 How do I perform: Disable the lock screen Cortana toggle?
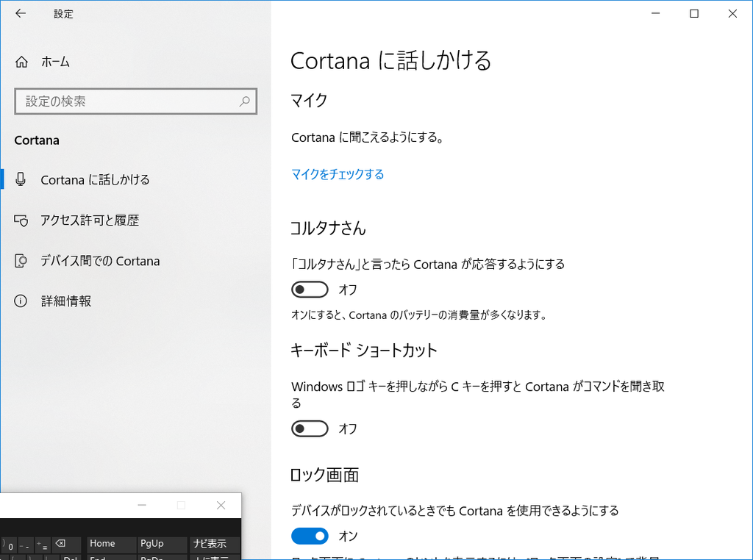point(310,536)
